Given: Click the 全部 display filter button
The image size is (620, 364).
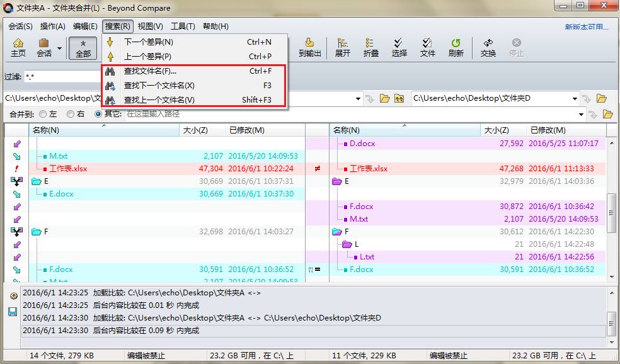Looking at the screenshot, I should (83, 47).
